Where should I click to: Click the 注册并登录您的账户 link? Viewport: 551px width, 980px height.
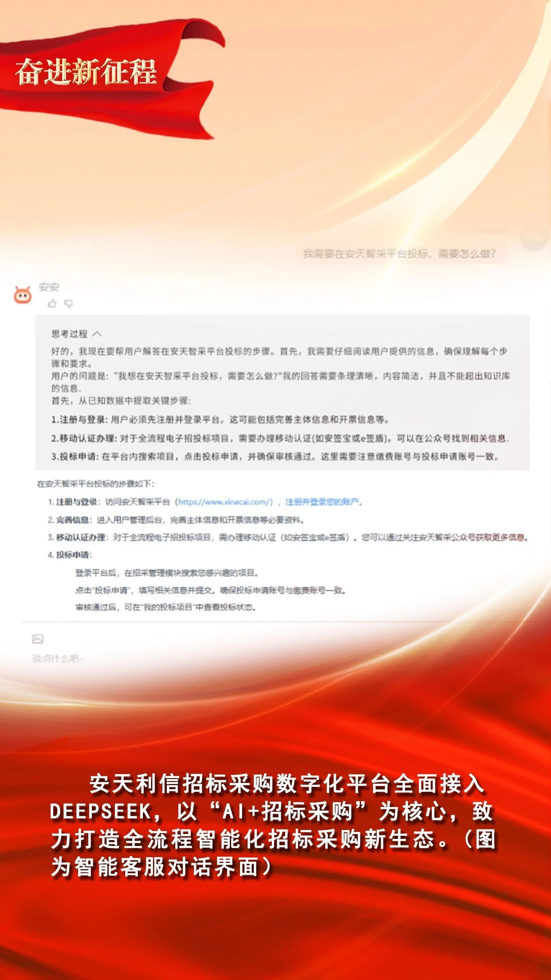point(323,502)
